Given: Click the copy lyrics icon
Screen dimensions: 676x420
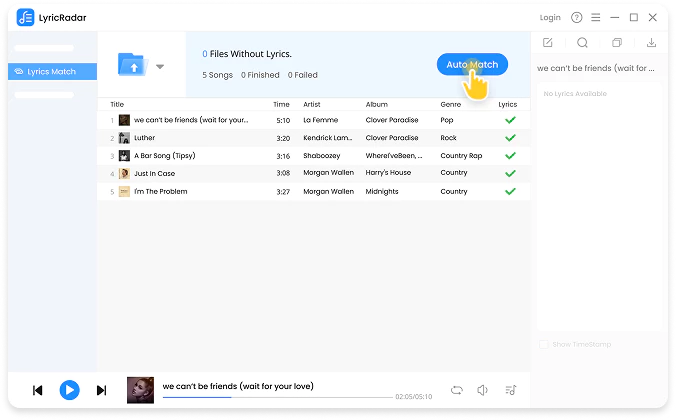Looking at the screenshot, I should pos(617,43).
